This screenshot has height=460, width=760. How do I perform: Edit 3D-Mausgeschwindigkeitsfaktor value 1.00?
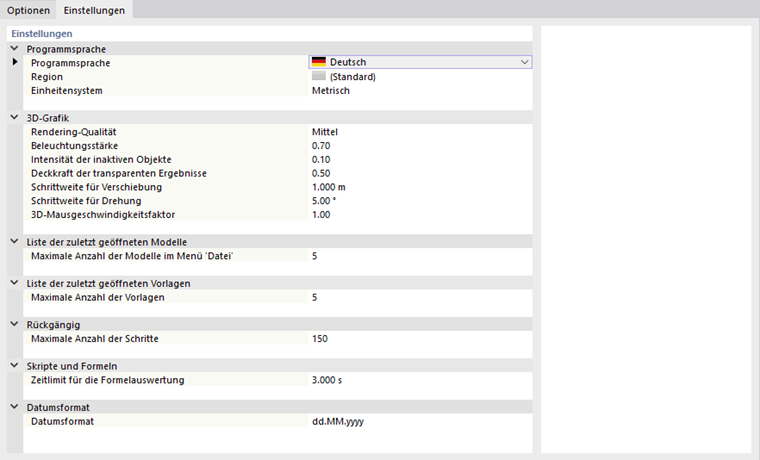click(x=321, y=215)
